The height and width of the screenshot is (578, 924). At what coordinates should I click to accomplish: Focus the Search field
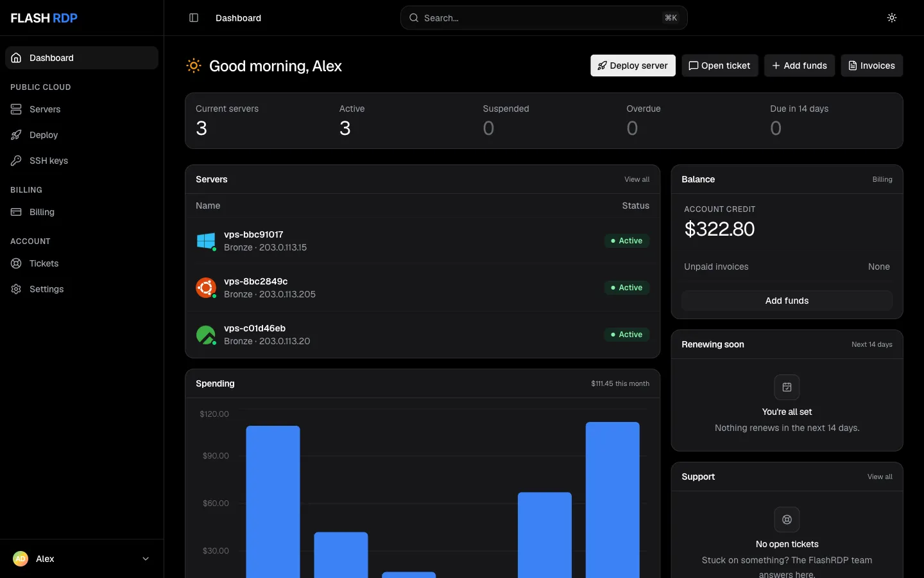(x=544, y=18)
